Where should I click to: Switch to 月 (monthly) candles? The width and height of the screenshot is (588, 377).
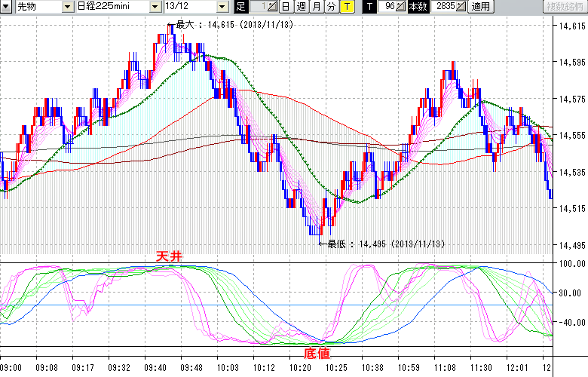[316, 7]
